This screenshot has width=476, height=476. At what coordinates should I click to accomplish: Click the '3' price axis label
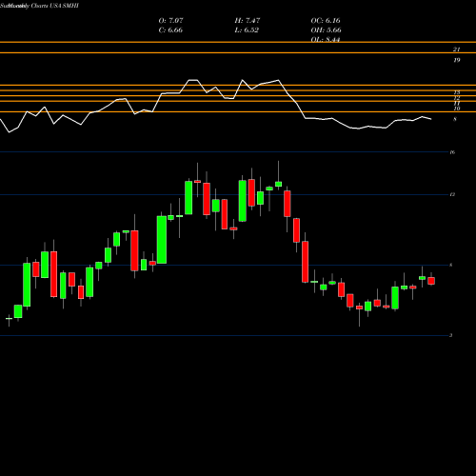pyautogui.click(x=451, y=335)
